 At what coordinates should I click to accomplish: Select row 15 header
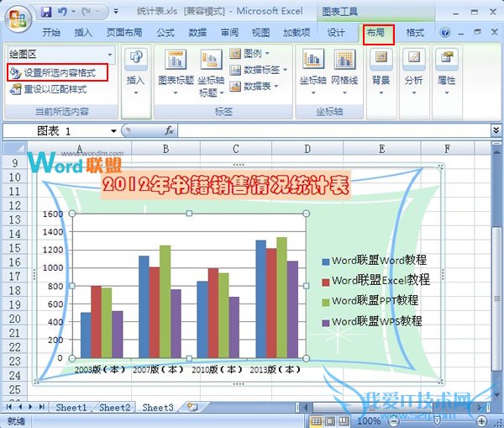click(x=15, y=248)
